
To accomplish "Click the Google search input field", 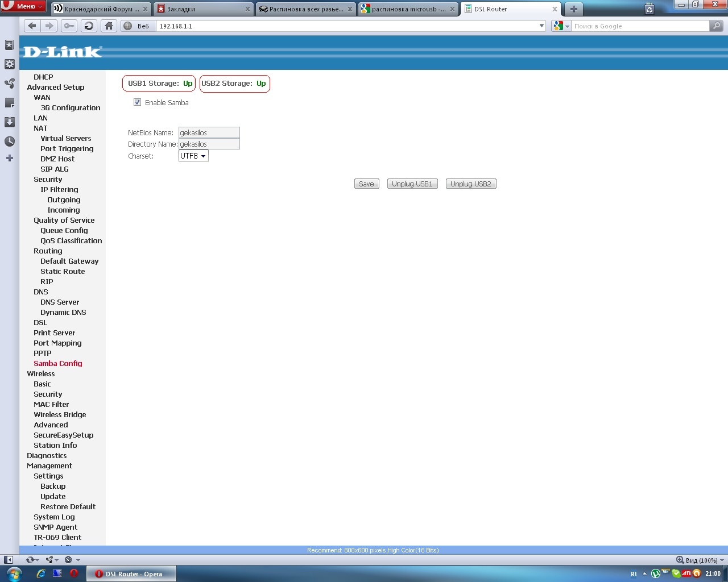I will point(640,26).
